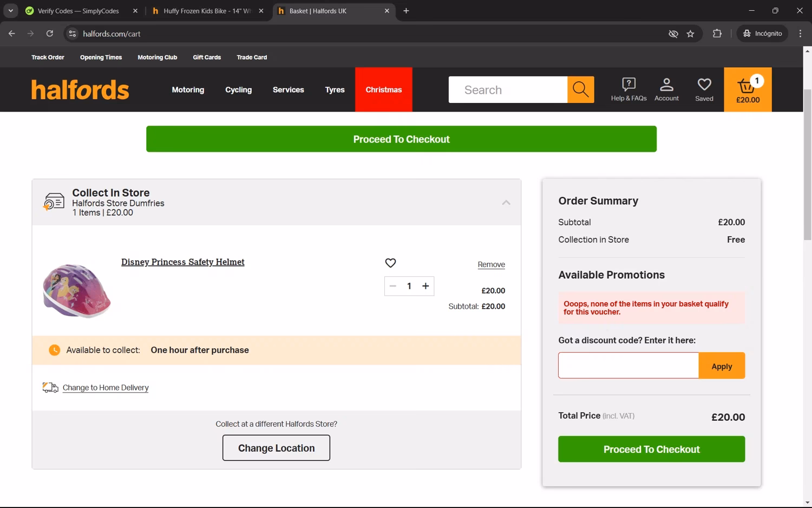Image resolution: width=812 pixels, height=508 pixels.
Task: Click the helmet product thumbnail
Action: (76, 290)
